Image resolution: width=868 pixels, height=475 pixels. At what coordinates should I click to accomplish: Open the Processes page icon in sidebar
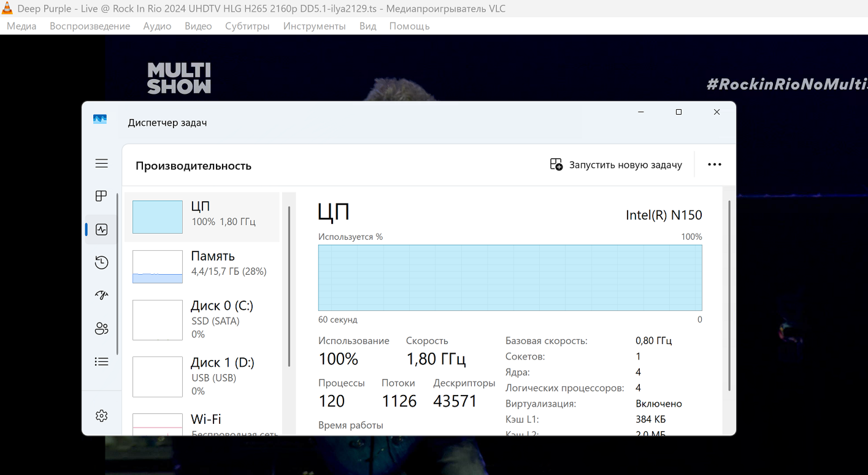coord(101,196)
